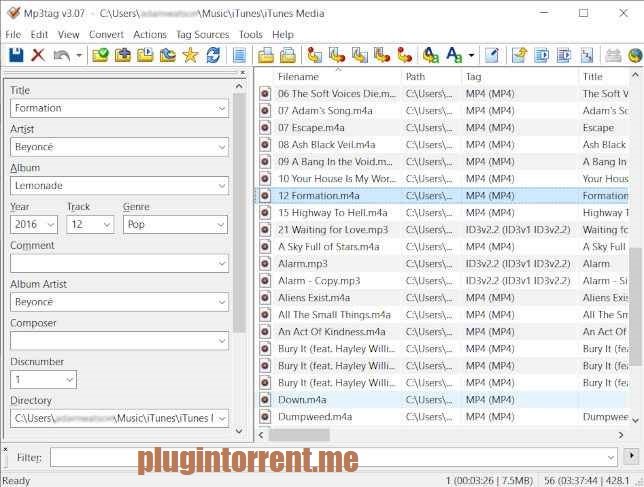Expand the Directory path dropdown
This screenshot has width=644, height=487.
(x=221, y=418)
